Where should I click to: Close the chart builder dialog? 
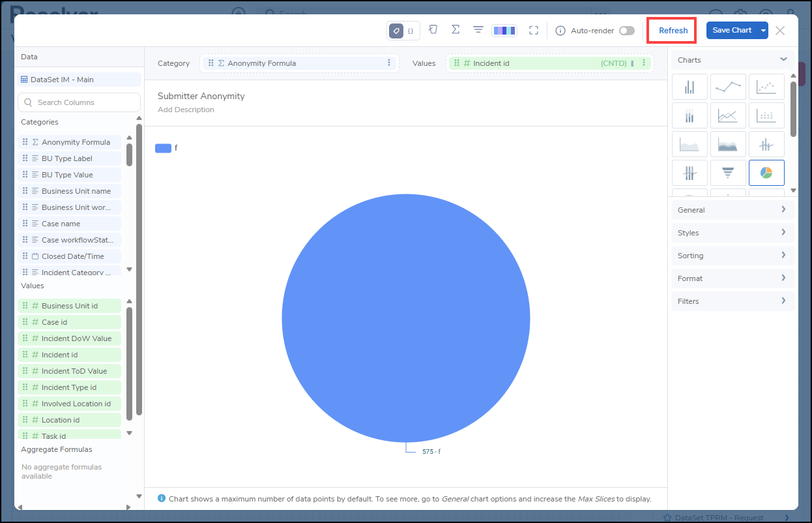pyautogui.click(x=780, y=31)
